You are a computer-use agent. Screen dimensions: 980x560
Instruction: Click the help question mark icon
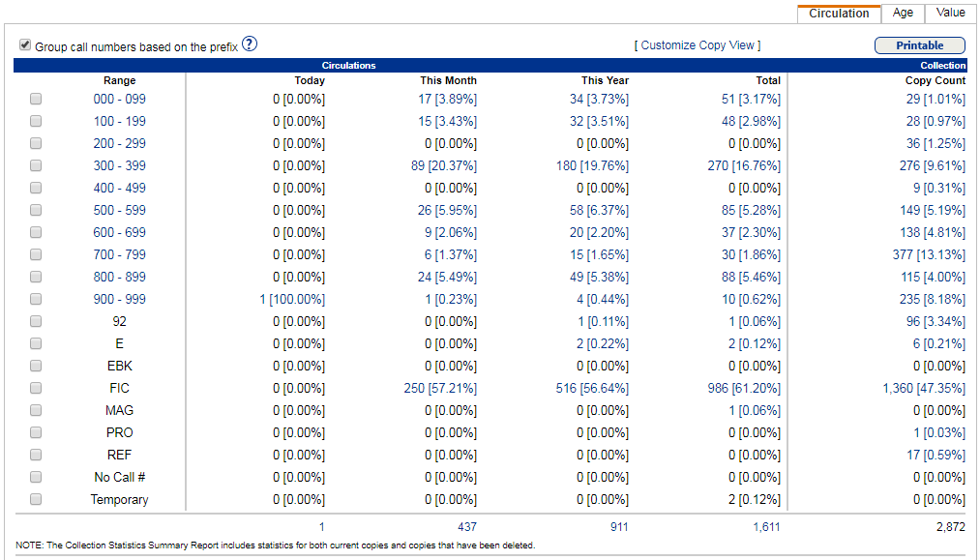point(250,44)
